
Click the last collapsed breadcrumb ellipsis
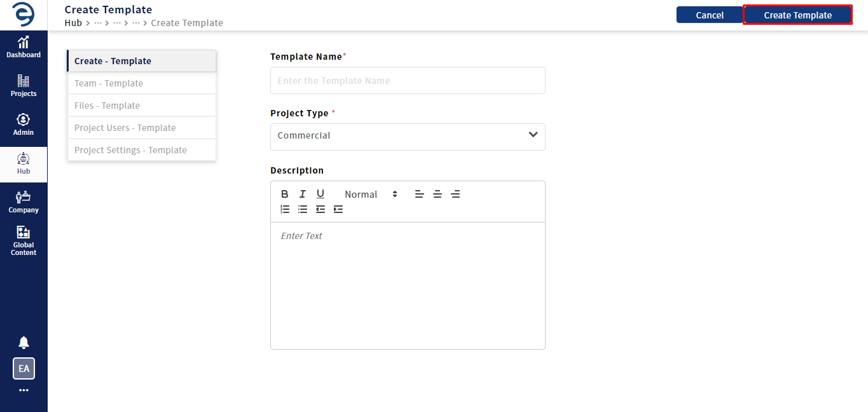[x=135, y=23]
